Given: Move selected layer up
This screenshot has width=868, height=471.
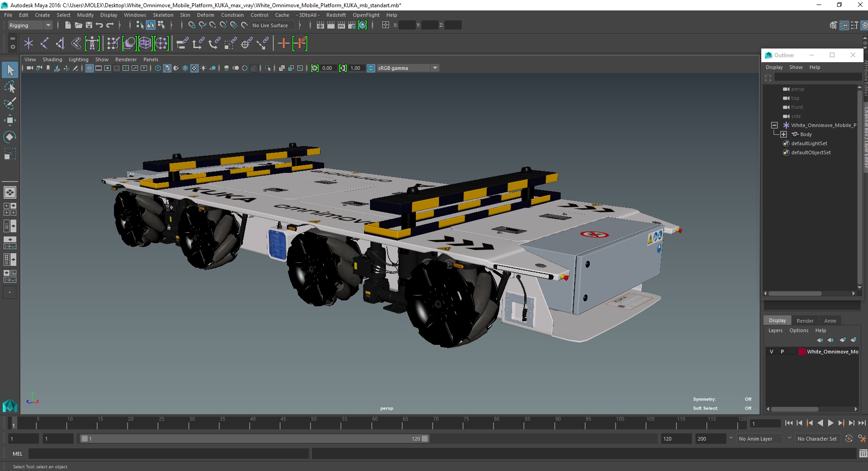Looking at the screenshot, I should pyautogui.click(x=820, y=340).
